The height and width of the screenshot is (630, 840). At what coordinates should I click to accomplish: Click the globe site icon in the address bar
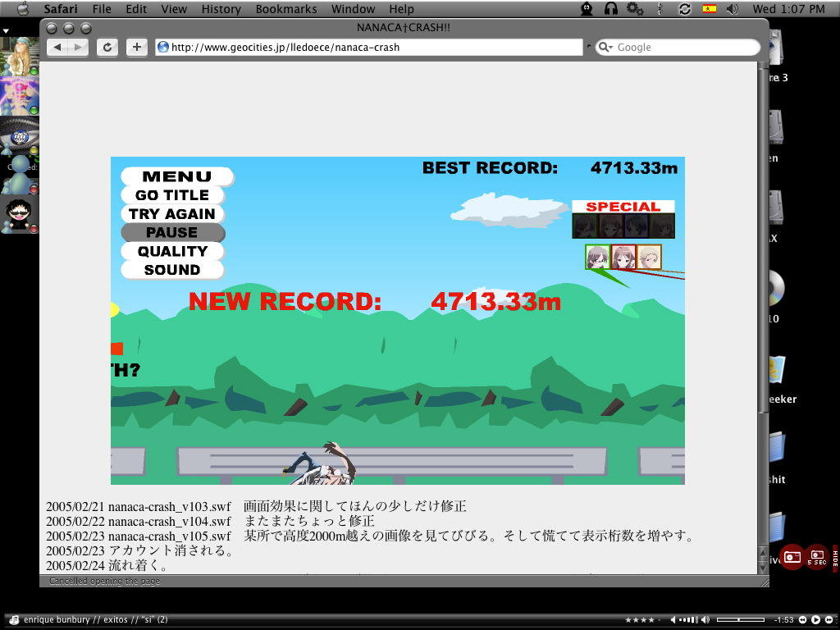[163, 47]
